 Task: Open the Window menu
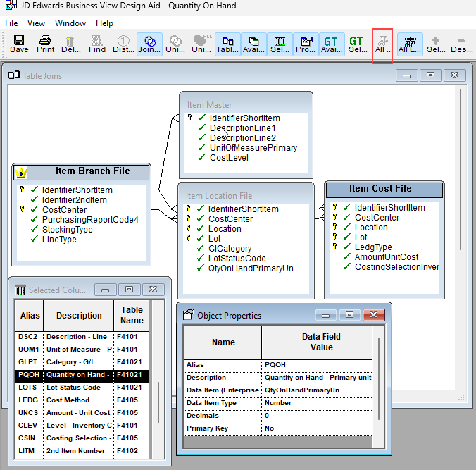[70, 23]
